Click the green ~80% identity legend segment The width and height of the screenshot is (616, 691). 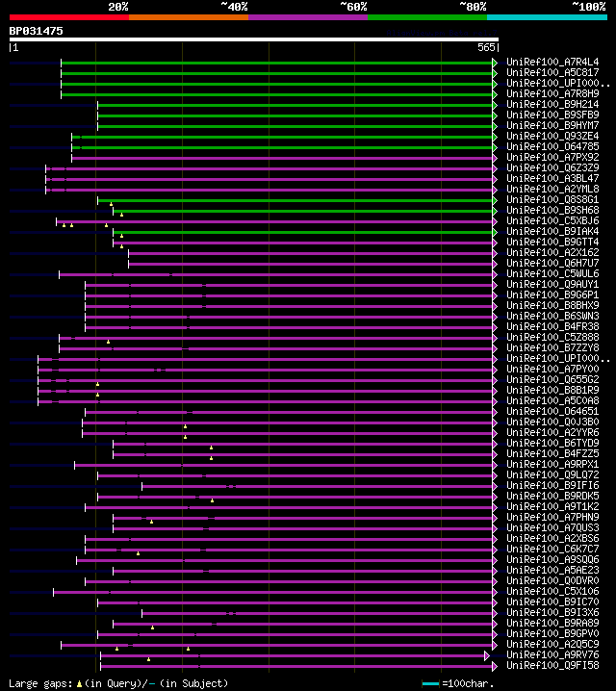click(x=427, y=17)
